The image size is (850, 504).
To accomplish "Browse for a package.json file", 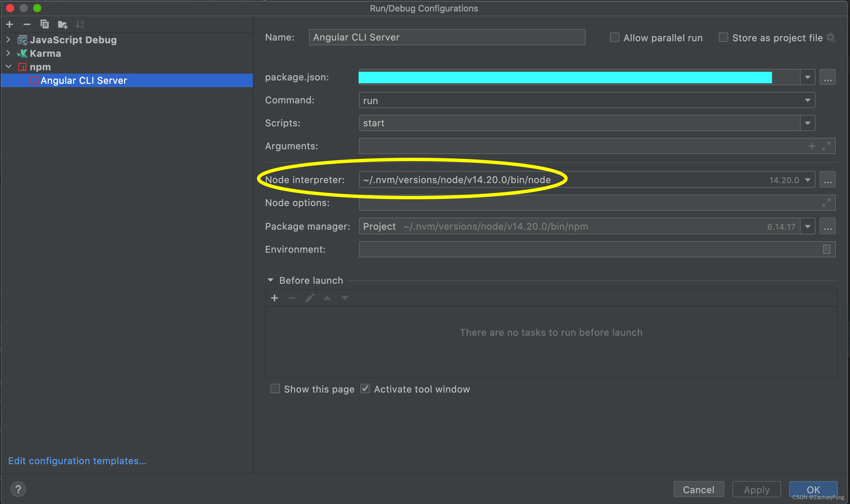I will 828,77.
